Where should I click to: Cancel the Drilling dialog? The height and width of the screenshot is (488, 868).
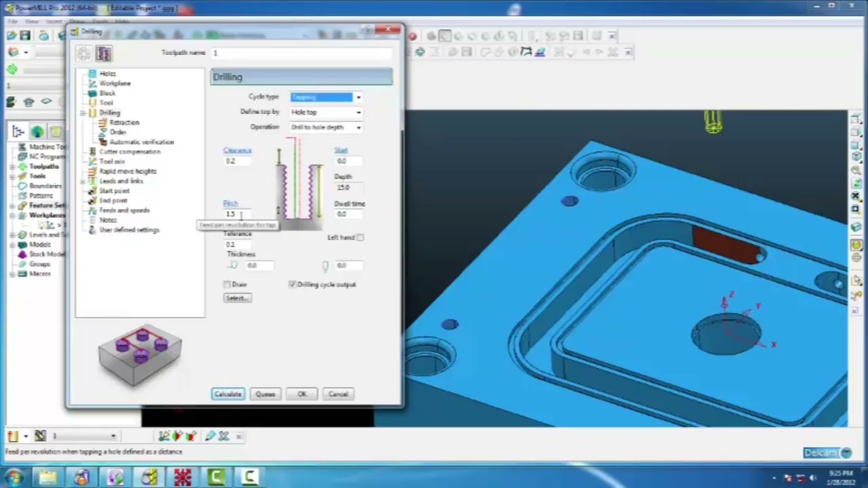pos(338,394)
